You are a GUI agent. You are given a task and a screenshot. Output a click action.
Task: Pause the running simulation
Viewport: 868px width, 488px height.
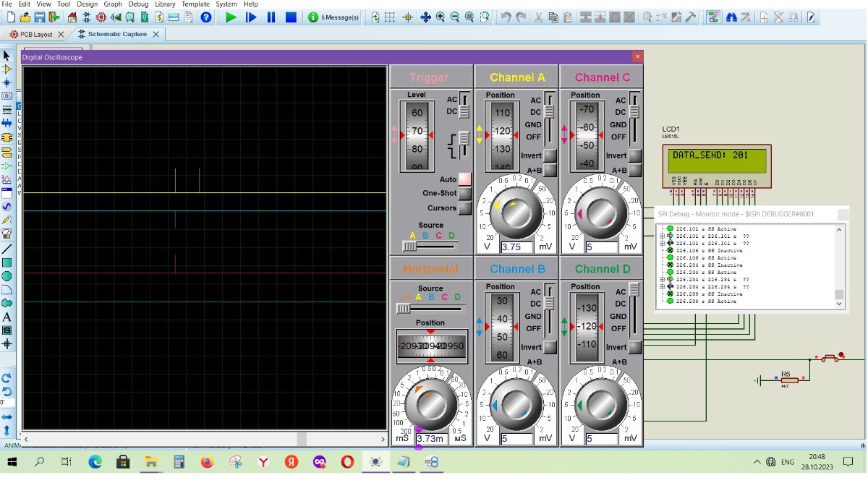[271, 17]
